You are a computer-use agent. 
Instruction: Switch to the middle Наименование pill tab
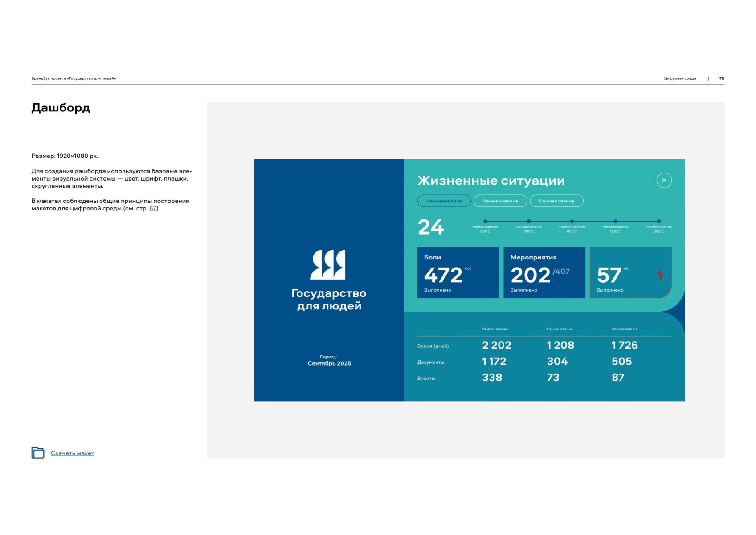(500, 201)
